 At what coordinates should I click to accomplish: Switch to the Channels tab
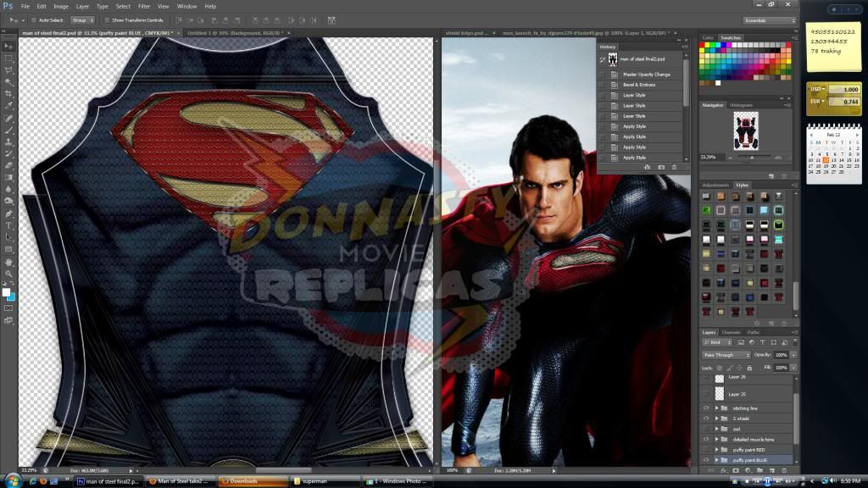click(x=731, y=332)
